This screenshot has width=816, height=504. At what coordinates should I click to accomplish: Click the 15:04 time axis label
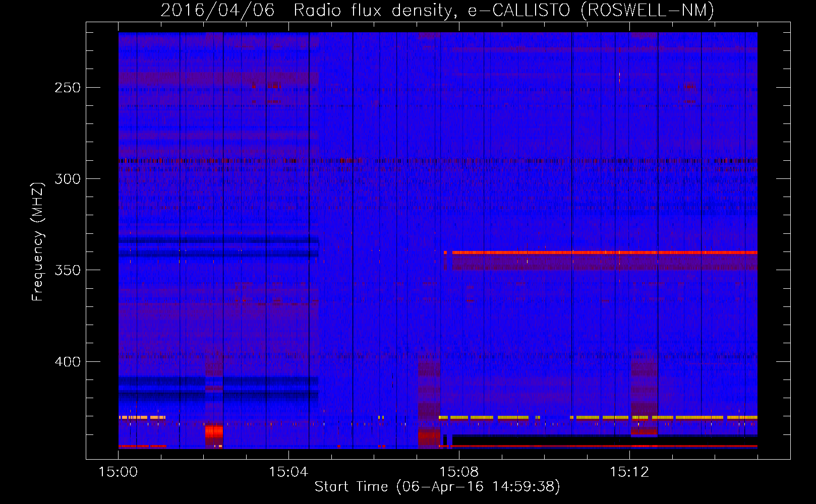point(288,472)
